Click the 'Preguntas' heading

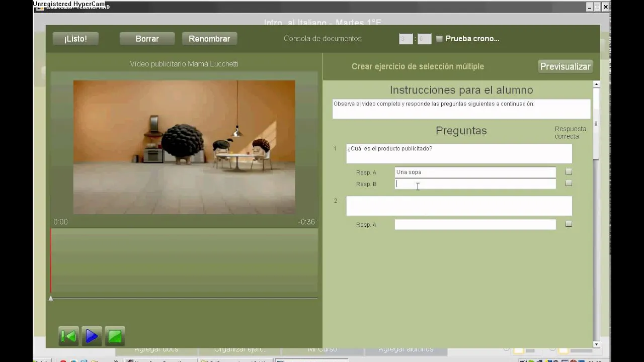(x=461, y=131)
